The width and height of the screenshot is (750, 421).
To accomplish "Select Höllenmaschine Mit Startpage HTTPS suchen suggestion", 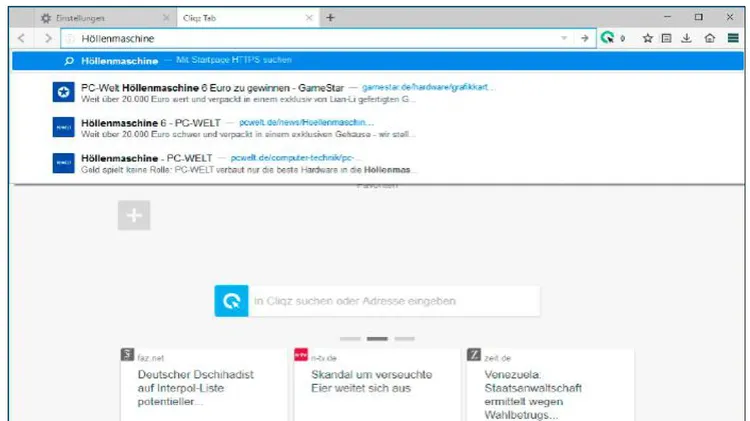I will click(378, 61).
